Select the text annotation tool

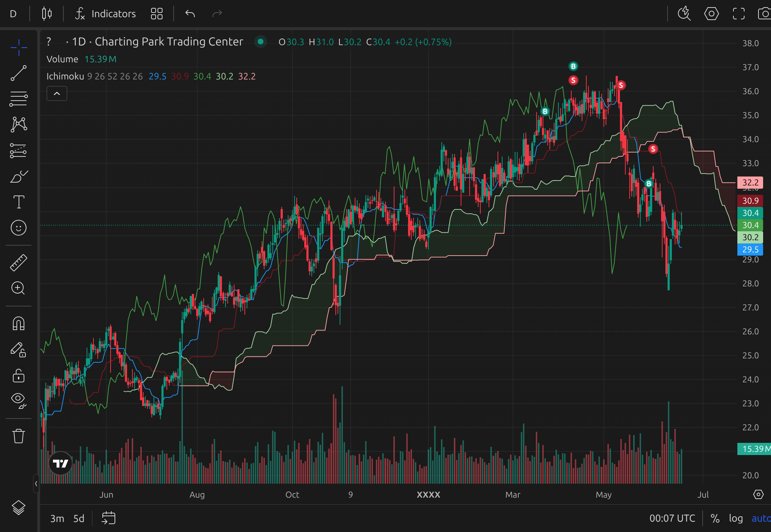point(18,202)
